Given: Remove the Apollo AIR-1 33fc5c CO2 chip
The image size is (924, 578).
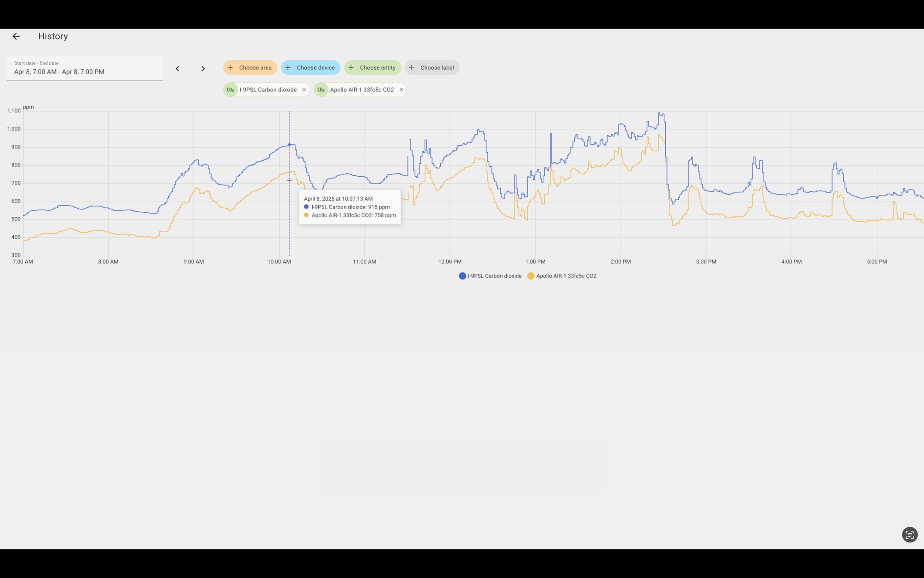Looking at the screenshot, I should pyautogui.click(x=401, y=90).
